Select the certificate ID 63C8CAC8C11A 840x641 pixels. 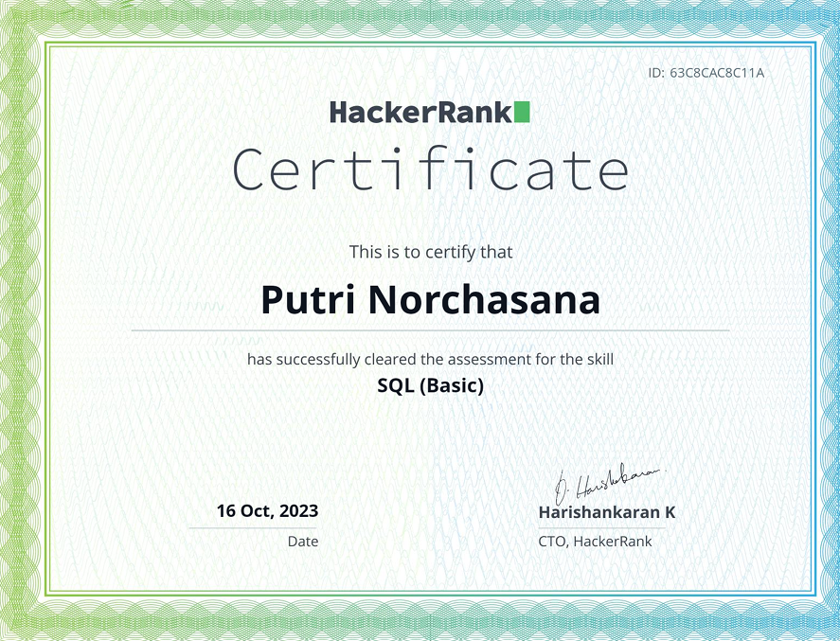click(x=717, y=73)
